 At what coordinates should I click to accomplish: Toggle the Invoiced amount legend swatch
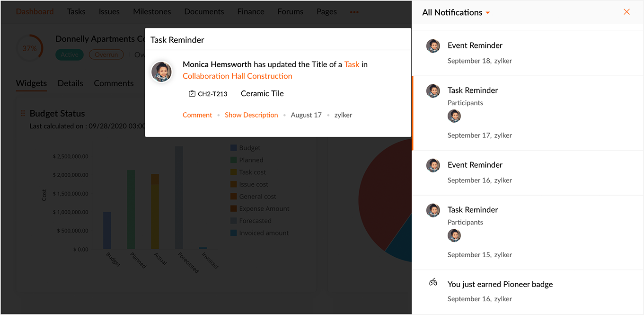click(x=234, y=233)
